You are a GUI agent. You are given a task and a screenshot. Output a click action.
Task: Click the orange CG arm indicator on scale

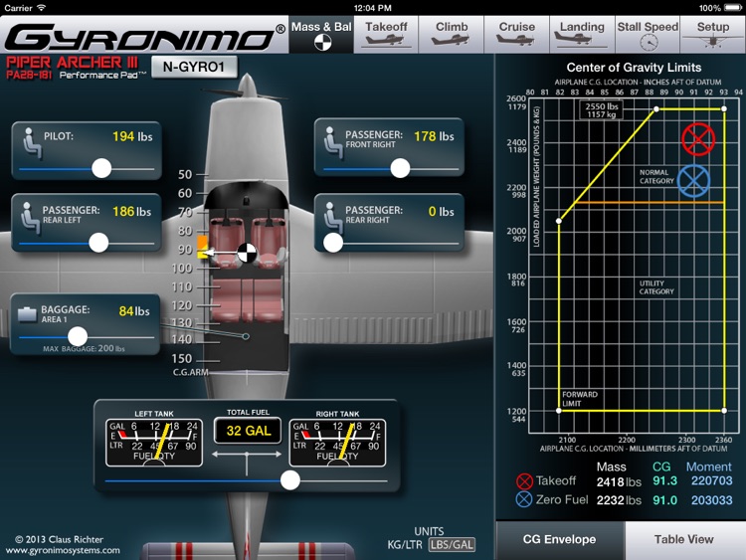[x=203, y=242]
